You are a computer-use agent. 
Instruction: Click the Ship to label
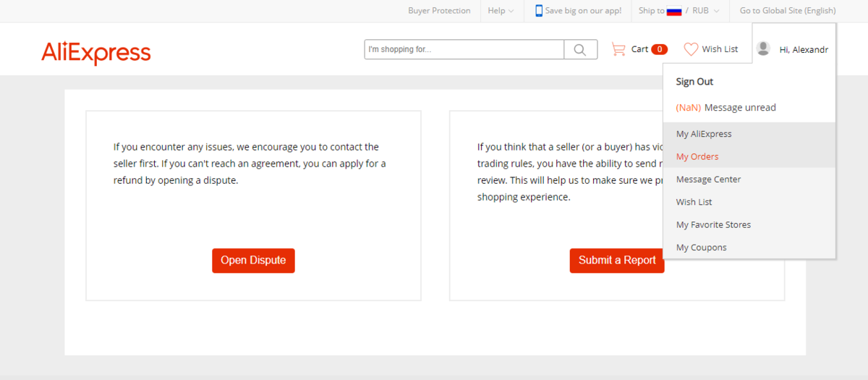(x=652, y=11)
